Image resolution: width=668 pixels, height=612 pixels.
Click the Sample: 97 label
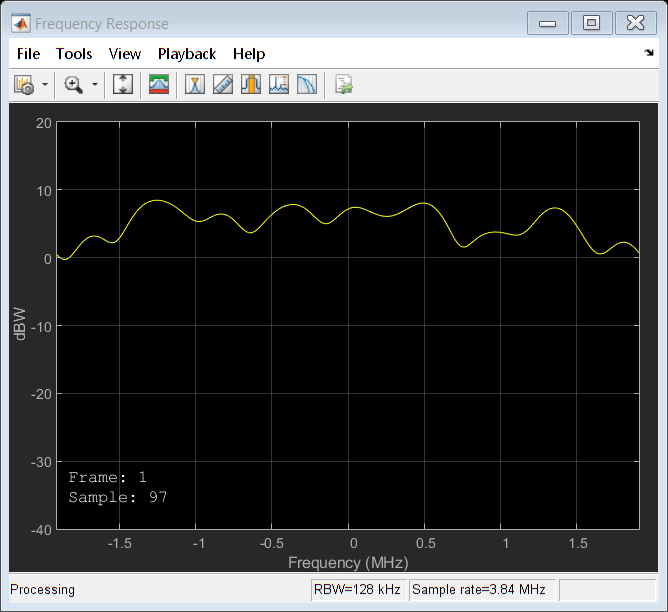pyautogui.click(x=118, y=497)
